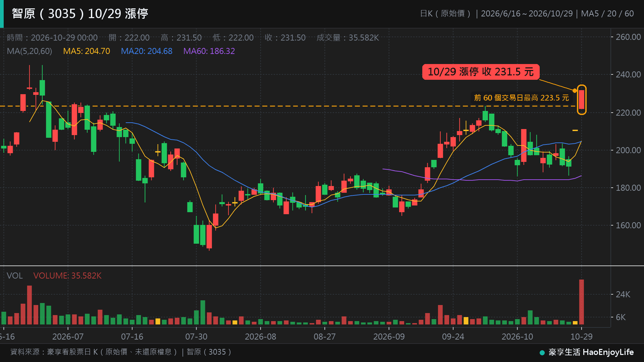Image resolution: width=644 pixels, height=362 pixels.
Task: Click the red annotation 10/29 漲停 收 231.5 元
Action: tap(481, 72)
